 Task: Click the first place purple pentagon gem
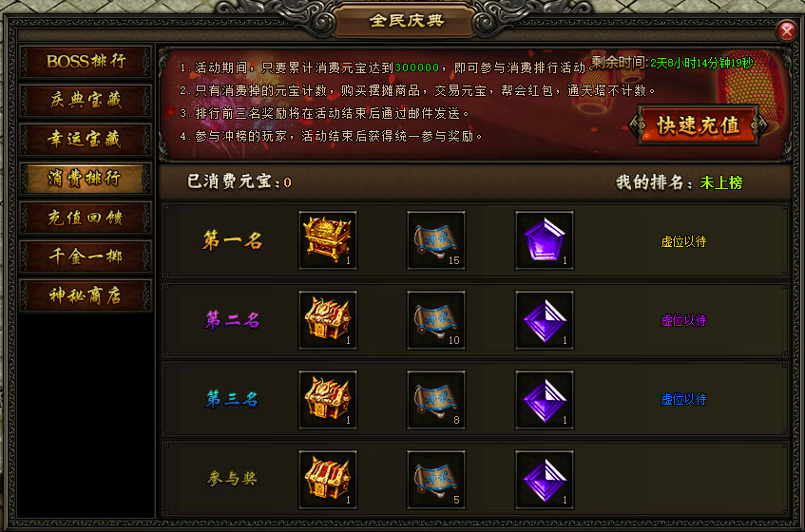(x=545, y=240)
